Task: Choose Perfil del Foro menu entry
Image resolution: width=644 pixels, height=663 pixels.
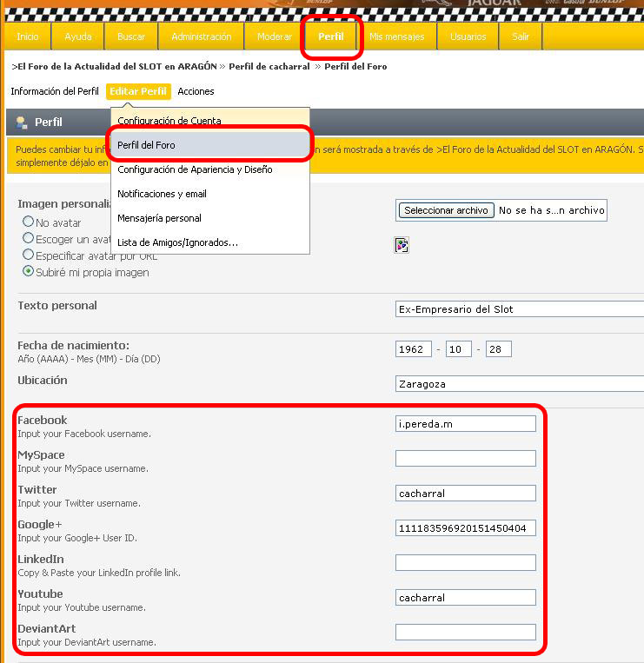Action: (210, 145)
